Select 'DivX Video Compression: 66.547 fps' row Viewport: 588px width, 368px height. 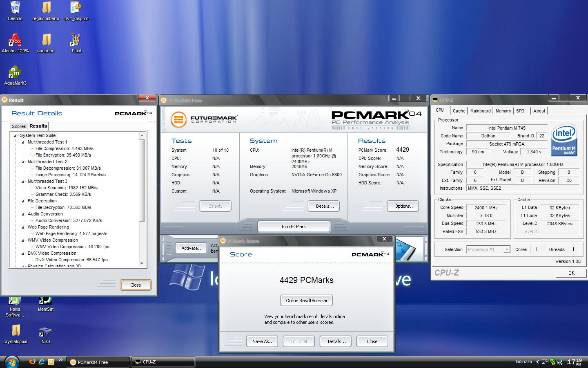pos(71,260)
